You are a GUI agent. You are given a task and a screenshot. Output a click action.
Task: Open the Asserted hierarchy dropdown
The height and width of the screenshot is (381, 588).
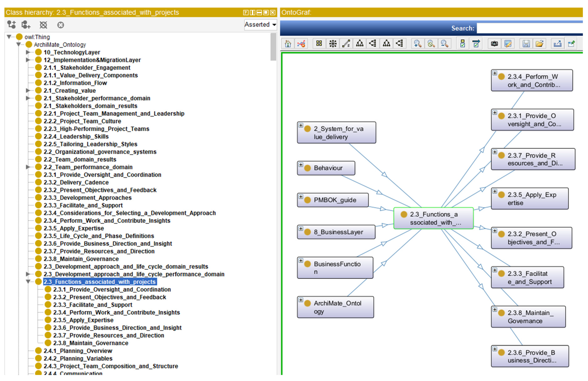coord(260,25)
